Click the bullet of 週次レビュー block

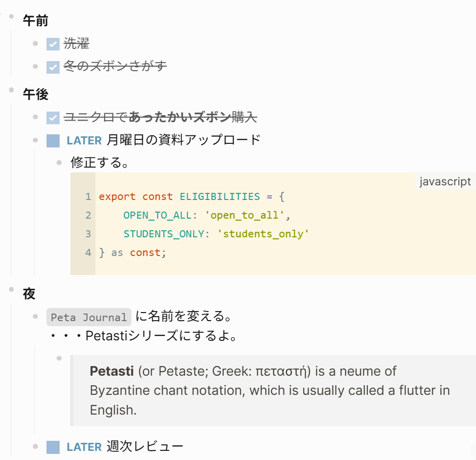click(35, 446)
